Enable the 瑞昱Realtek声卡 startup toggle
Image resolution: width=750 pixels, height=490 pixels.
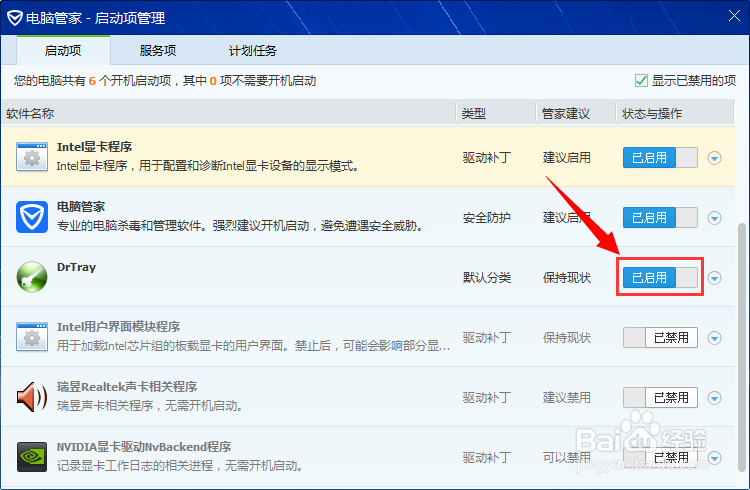click(x=660, y=398)
